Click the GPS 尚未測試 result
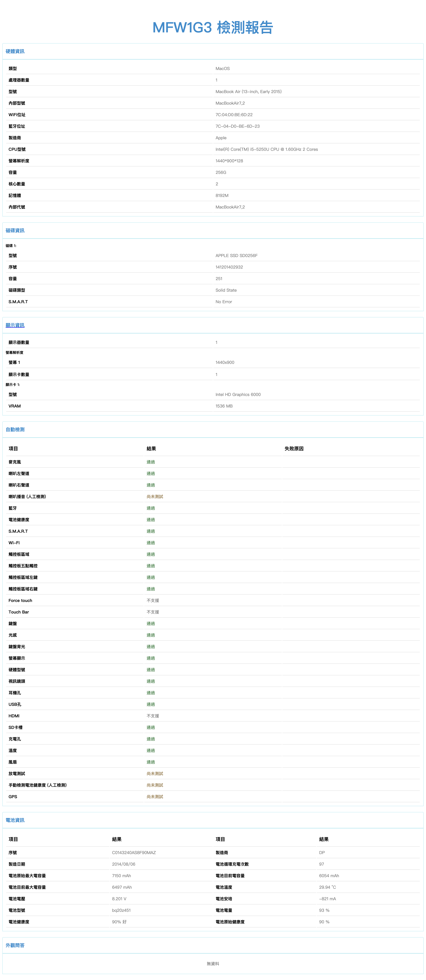Screen dimensions: 426x980 155,797
